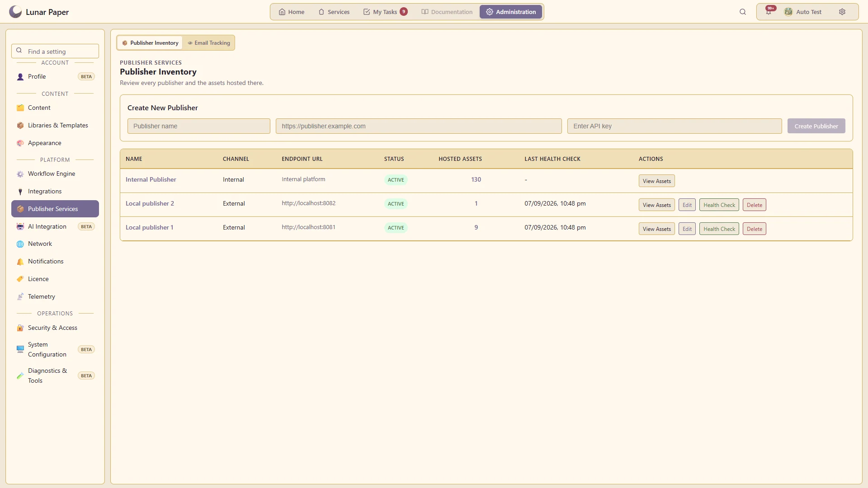
Task: Click the http://localhost:8081 endpoint
Action: point(308,227)
